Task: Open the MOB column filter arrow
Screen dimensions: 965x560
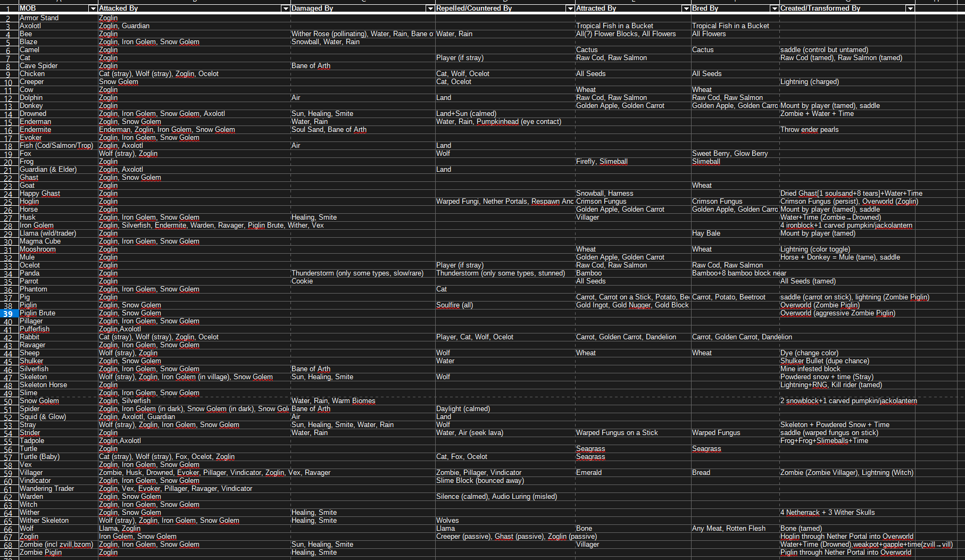Action: click(93, 9)
